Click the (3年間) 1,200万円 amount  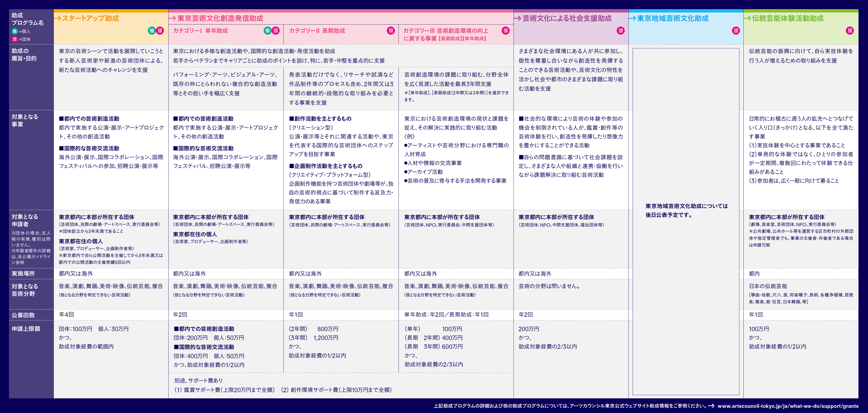[x=313, y=338]
